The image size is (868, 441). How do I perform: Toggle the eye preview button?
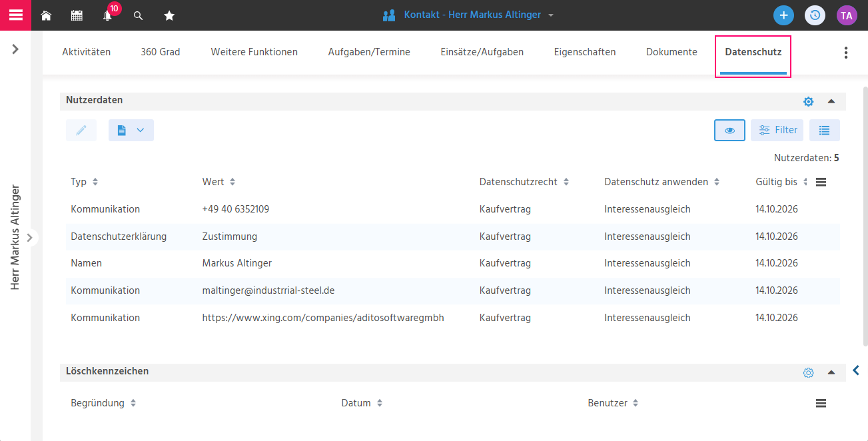click(x=729, y=130)
